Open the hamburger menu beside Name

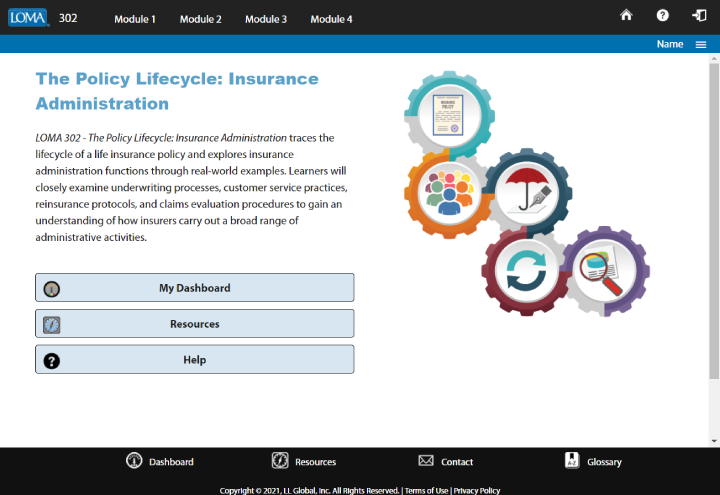click(701, 45)
